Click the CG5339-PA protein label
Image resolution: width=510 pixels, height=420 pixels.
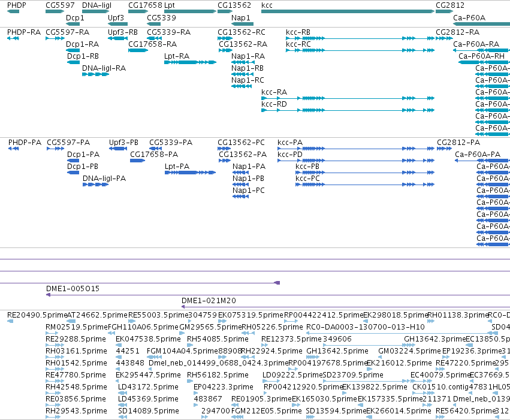click(x=171, y=143)
